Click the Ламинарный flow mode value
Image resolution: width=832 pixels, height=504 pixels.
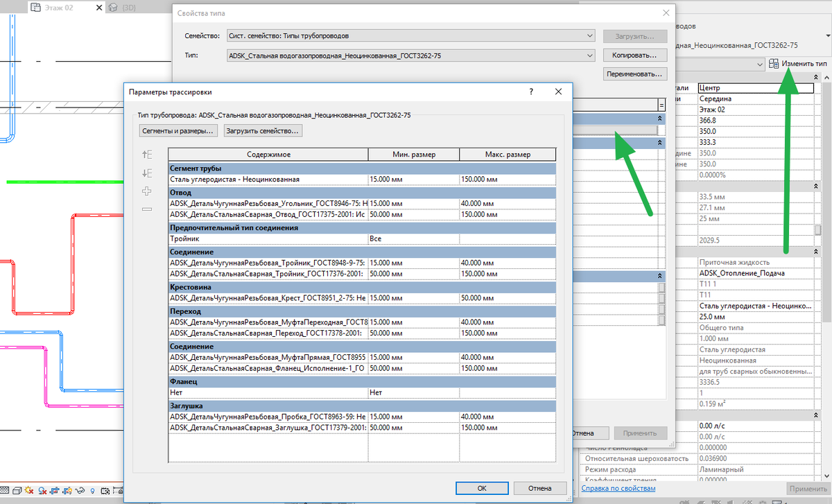tap(756, 469)
